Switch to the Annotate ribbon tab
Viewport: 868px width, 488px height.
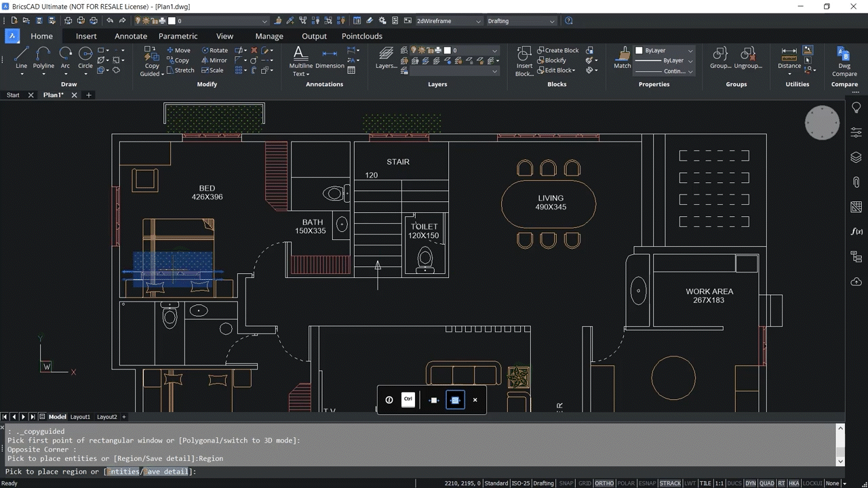tap(130, 36)
